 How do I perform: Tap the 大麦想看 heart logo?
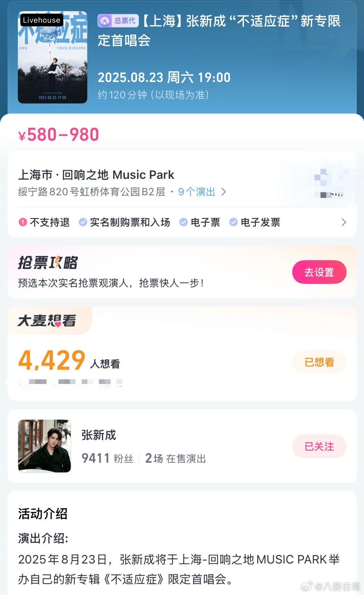47,320
